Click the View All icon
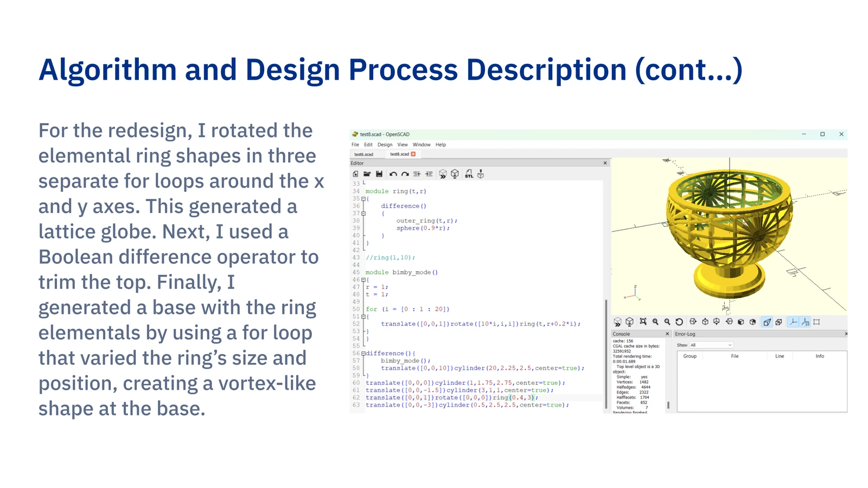Screen dimensions: 868x488 (643, 322)
